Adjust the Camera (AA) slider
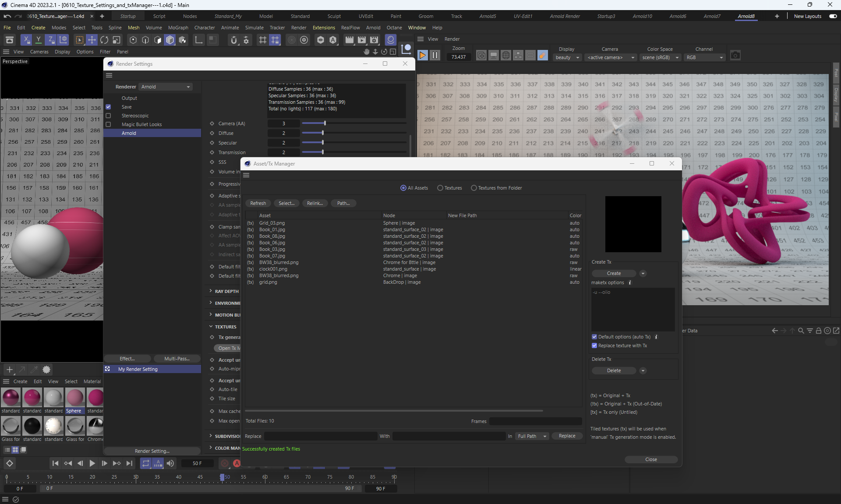This screenshot has width=841, height=504. click(x=325, y=123)
